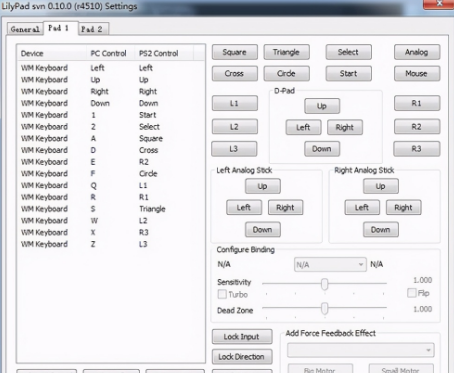Viewport: 454px width, 373px height.
Task: Select the binding row for Circle
Action: (111, 174)
